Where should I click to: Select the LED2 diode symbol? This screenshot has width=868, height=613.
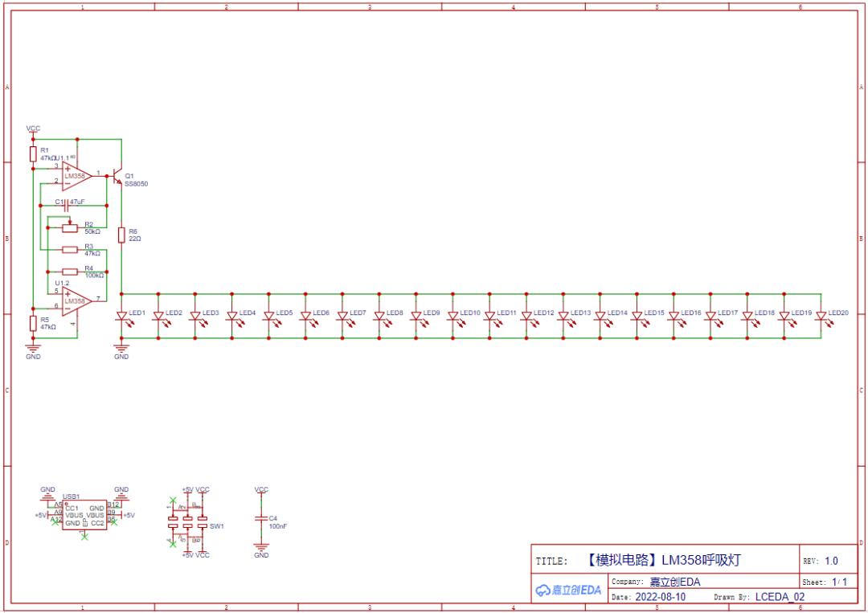click(x=159, y=318)
